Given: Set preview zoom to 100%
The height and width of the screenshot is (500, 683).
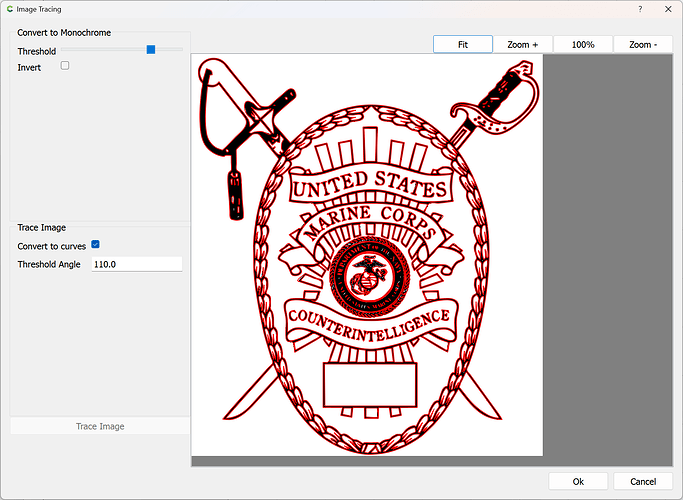Looking at the screenshot, I should coord(583,44).
